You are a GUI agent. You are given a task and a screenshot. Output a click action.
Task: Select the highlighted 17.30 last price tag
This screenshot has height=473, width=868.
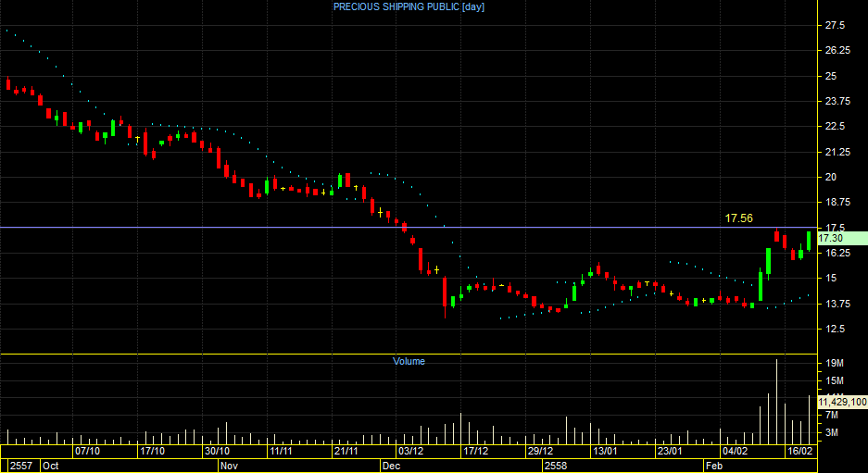coord(842,239)
